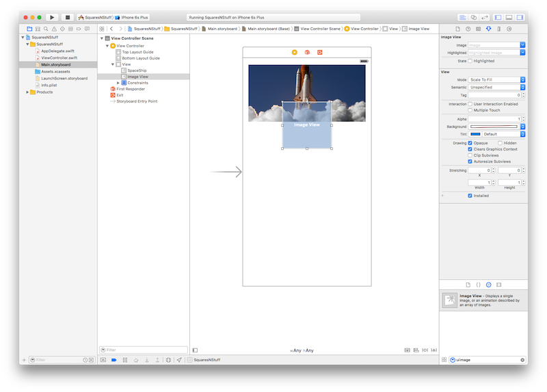Click the Alpha stepper control
Viewport: 547px width, 392px height.
click(523, 119)
